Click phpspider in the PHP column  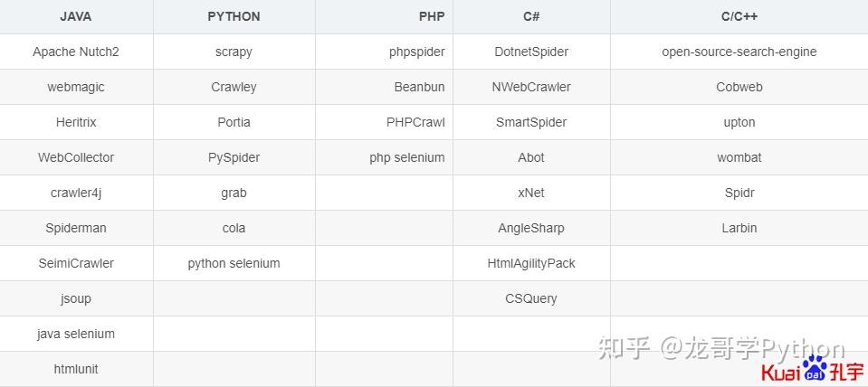[416, 52]
